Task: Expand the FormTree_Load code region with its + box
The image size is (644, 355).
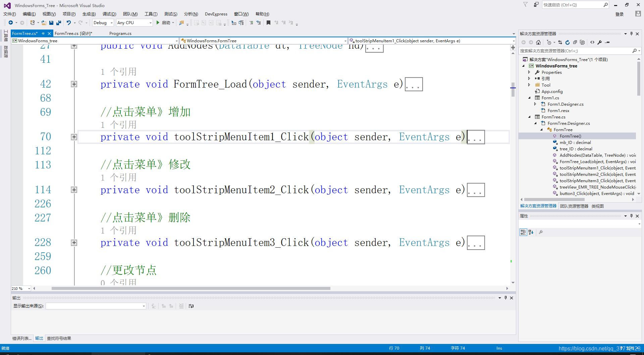Action: (74, 84)
